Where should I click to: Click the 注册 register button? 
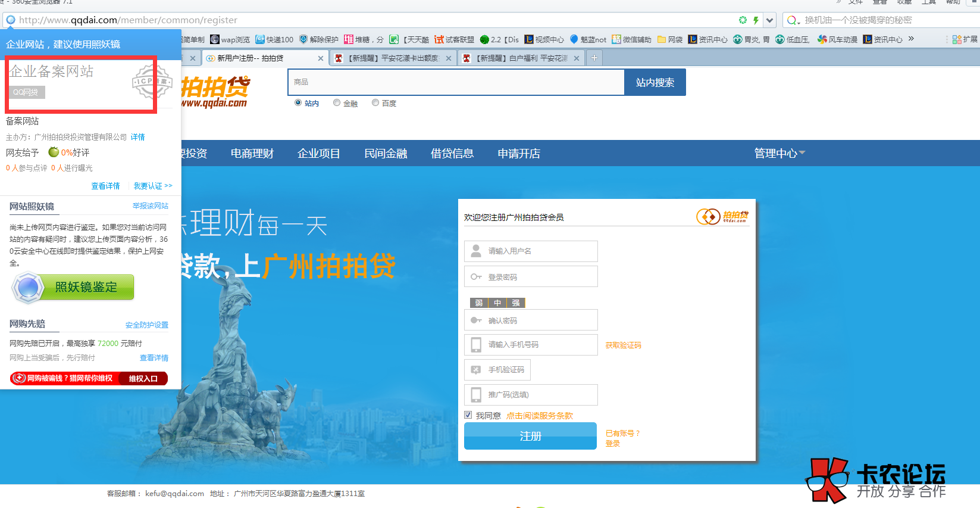530,436
